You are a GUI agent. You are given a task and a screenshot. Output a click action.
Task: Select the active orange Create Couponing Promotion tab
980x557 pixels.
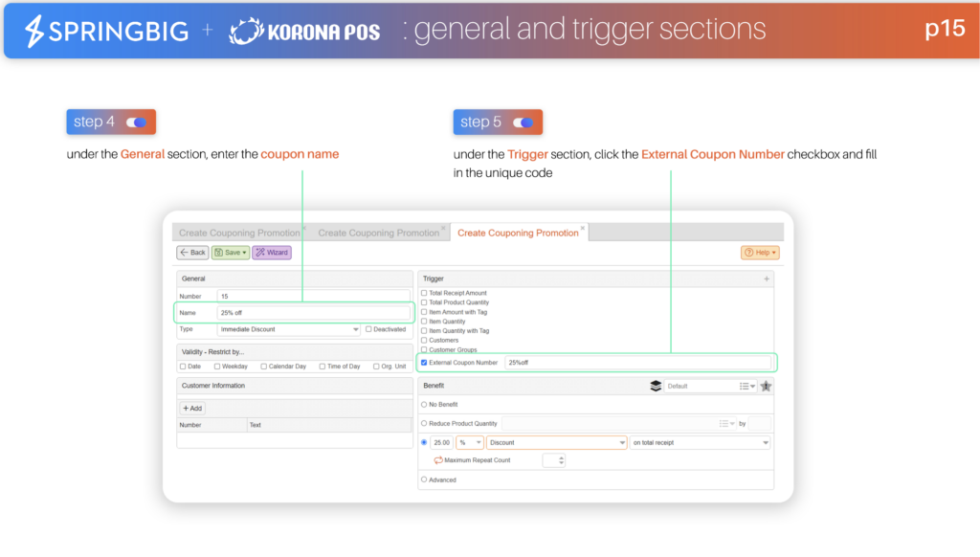coord(518,233)
